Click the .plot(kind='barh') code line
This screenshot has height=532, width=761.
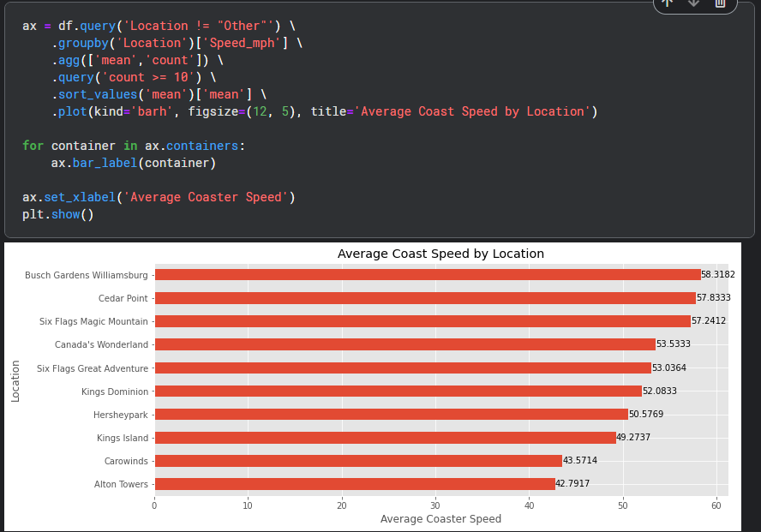point(325,111)
